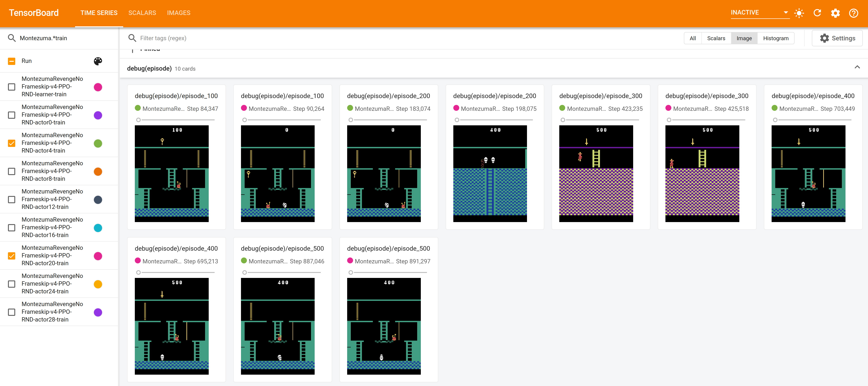Open purple room frame at Step 425,518

click(702, 174)
